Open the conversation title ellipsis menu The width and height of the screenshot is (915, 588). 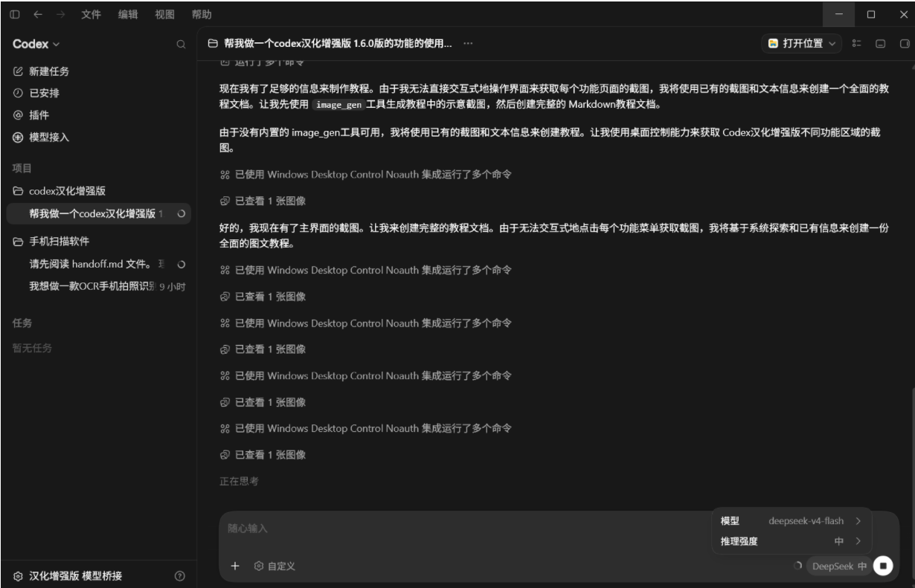[x=468, y=44]
